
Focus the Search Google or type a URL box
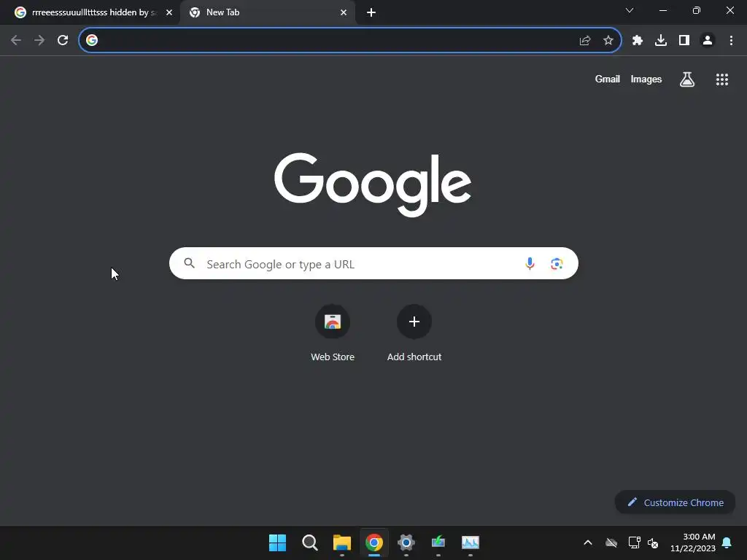click(x=373, y=263)
